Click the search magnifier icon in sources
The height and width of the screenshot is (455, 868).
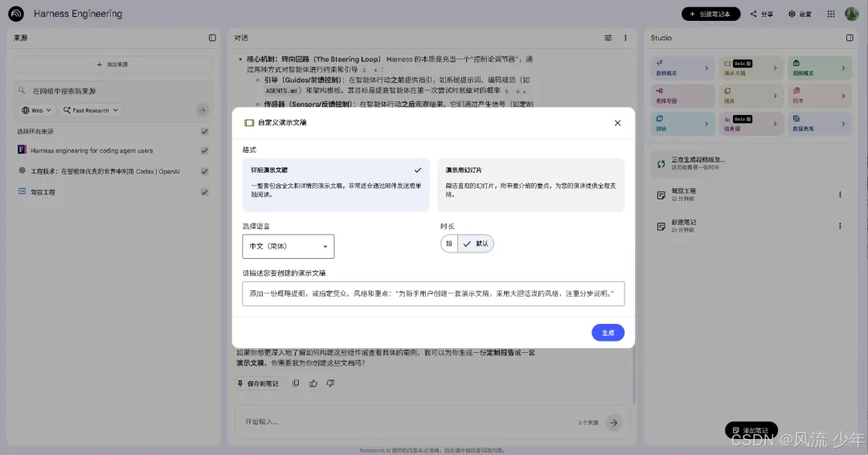click(x=22, y=90)
